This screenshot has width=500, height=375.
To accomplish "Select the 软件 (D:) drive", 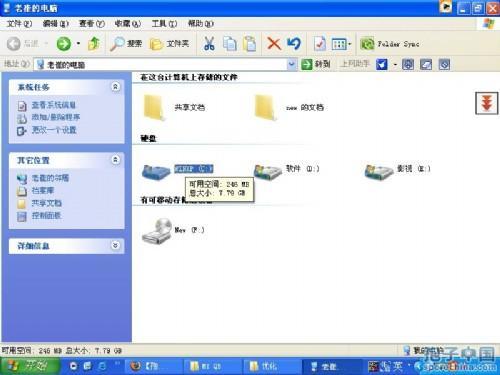I will tap(287, 171).
